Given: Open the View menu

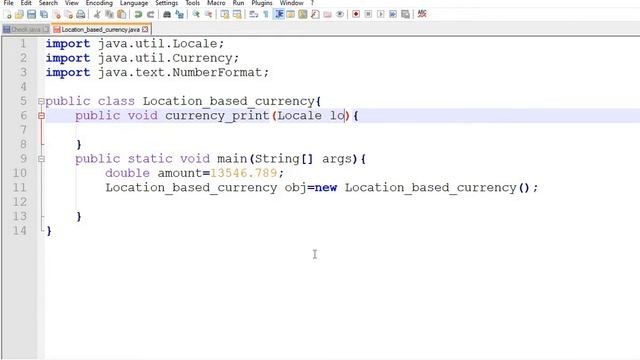Looking at the screenshot, I should (71, 3).
